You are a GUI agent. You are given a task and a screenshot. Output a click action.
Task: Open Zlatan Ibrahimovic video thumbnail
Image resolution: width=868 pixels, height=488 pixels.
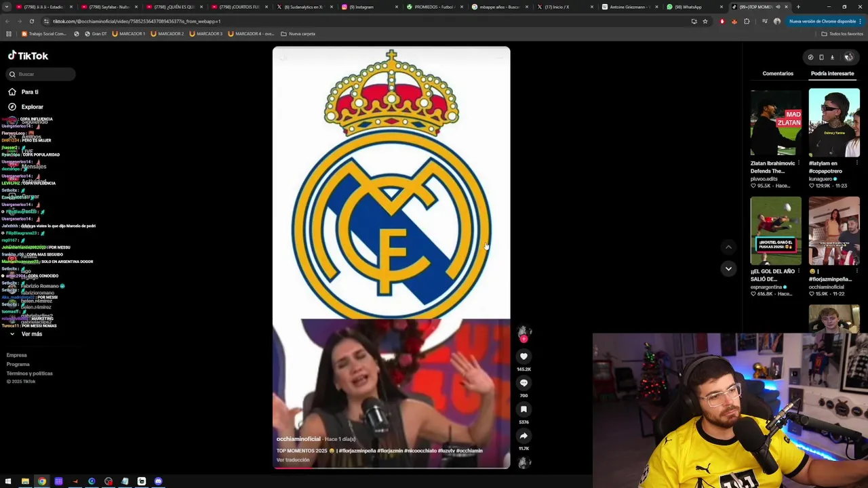tap(776, 123)
